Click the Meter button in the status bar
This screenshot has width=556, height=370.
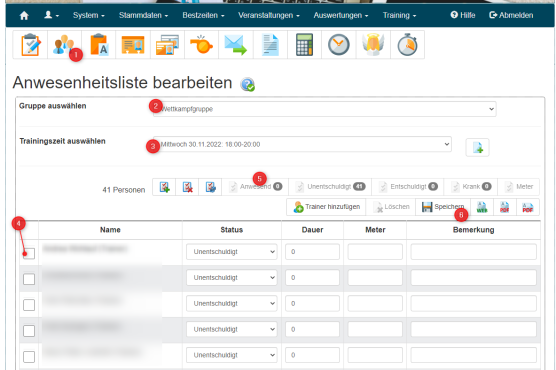[519, 187]
